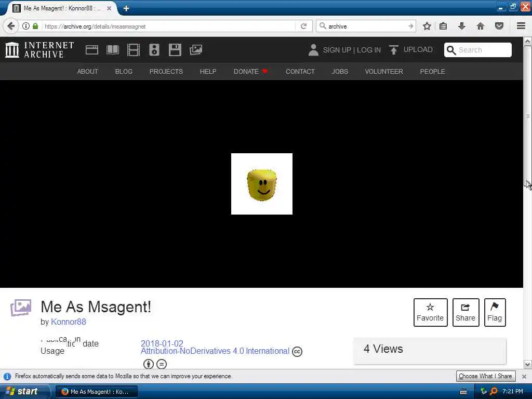Click the UPLOAD link
The width and height of the screenshot is (532, 399).
[x=418, y=49]
